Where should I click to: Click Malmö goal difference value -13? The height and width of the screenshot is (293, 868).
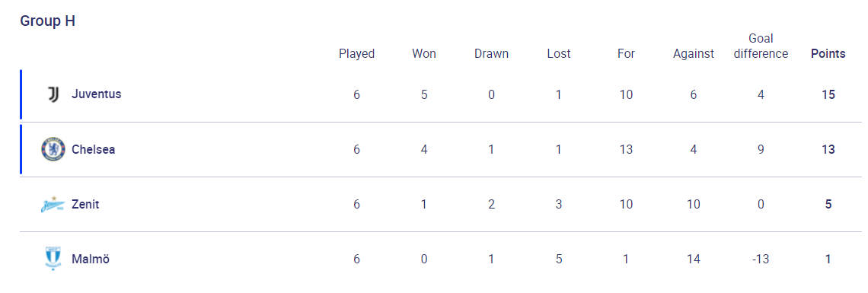coord(761,259)
